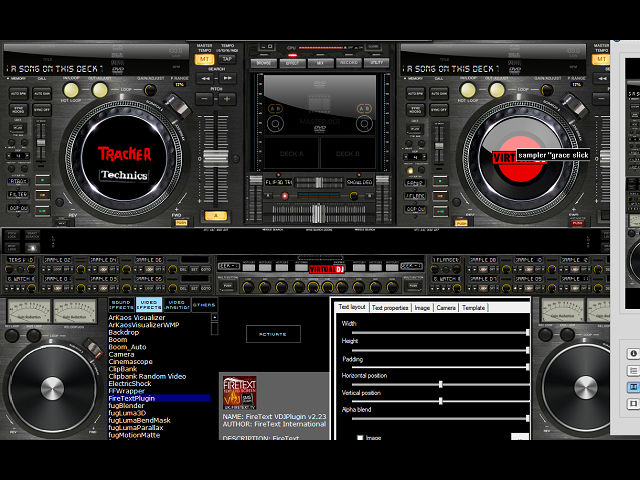Open the Text properties tab
The width and height of the screenshot is (640, 480).
pos(390,308)
